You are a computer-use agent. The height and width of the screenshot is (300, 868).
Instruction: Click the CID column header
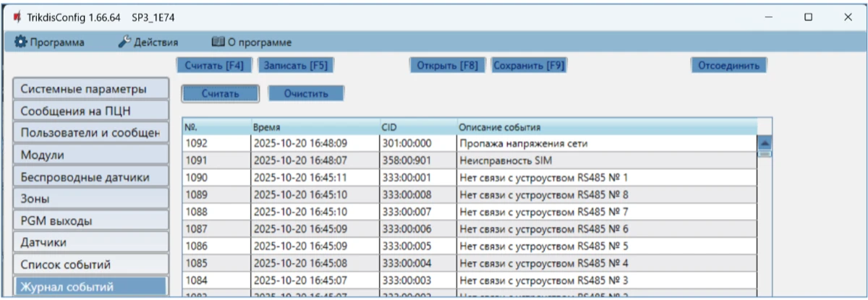click(x=418, y=127)
